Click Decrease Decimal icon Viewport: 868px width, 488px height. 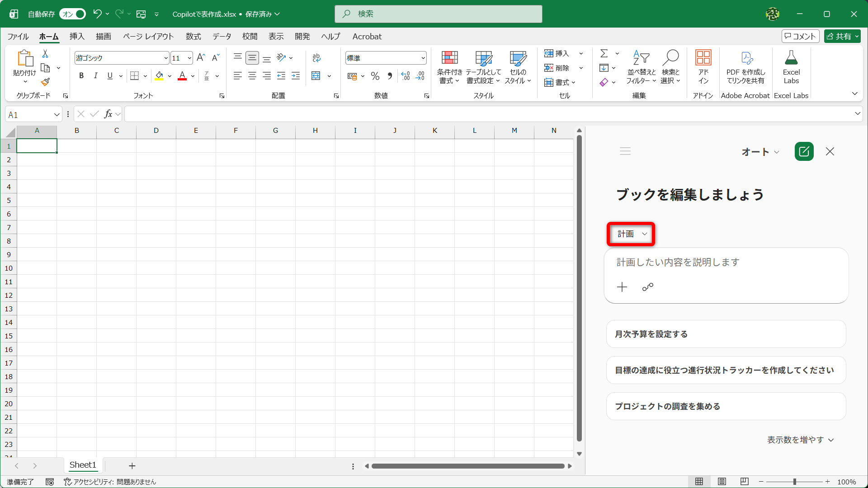tap(420, 76)
